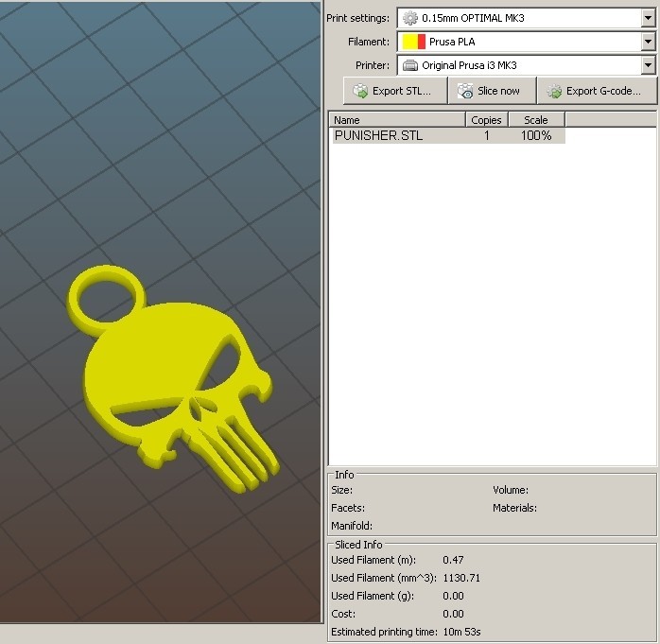Image resolution: width=660 pixels, height=644 pixels.
Task: Click the eye icon on Slice now
Action: click(465, 91)
